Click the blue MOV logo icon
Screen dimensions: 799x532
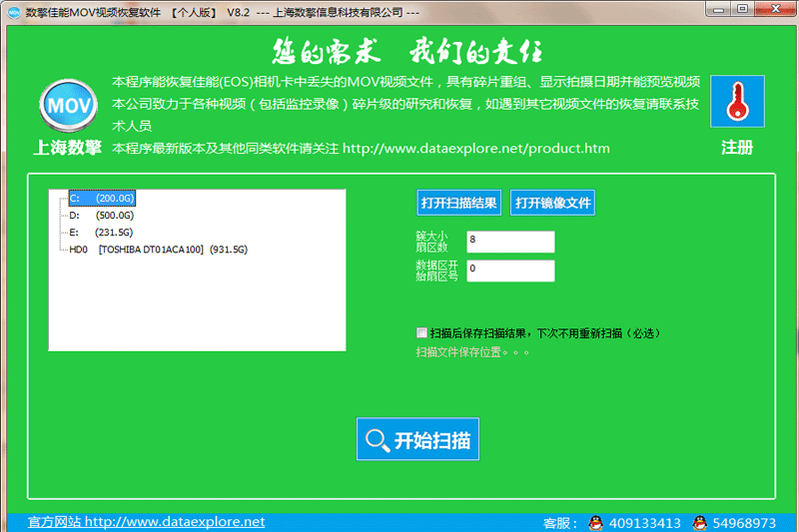click(68, 106)
